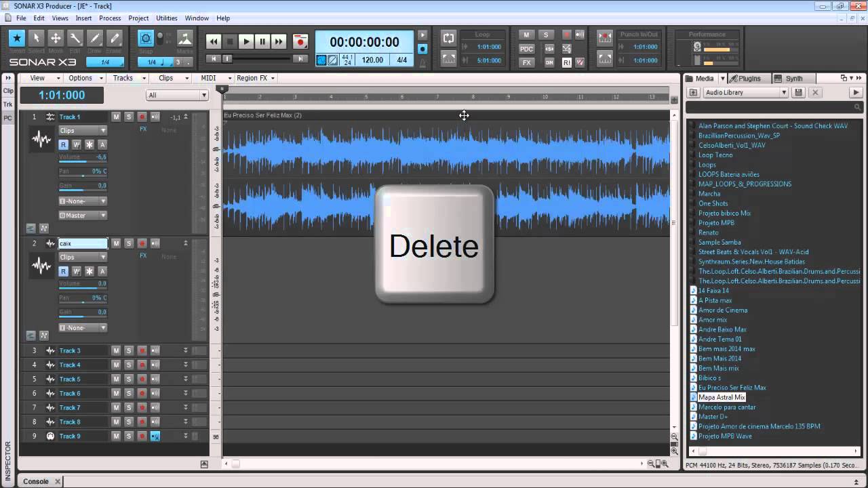The height and width of the screenshot is (488, 868).
Task: Set loop points to selection button
Action: point(448,59)
